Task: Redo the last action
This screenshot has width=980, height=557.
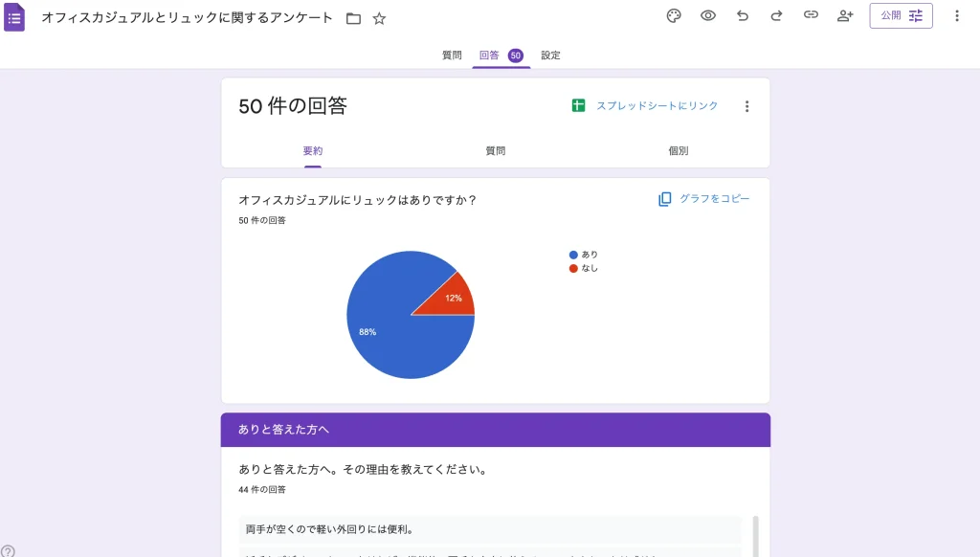Action: [776, 15]
